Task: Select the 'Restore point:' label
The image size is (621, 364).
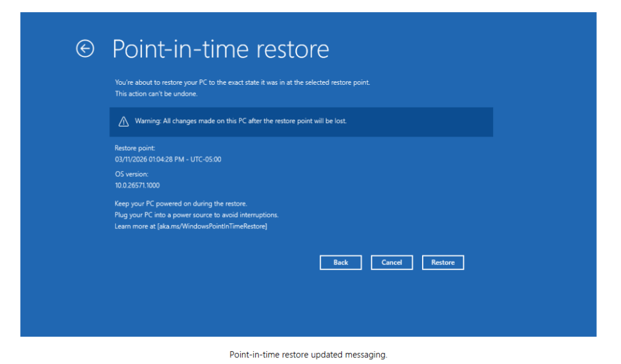Action: (135, 148)
